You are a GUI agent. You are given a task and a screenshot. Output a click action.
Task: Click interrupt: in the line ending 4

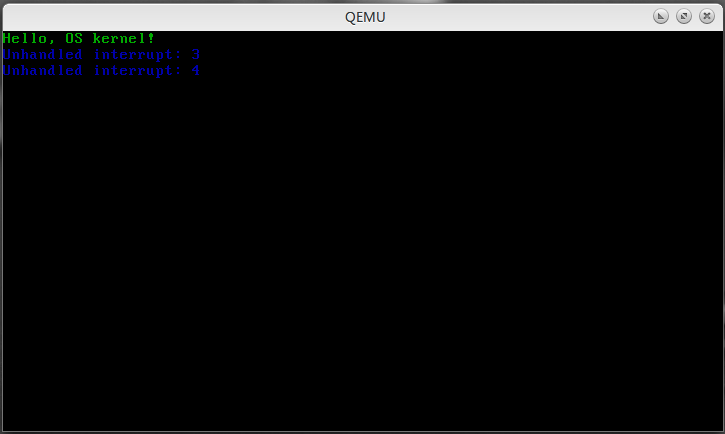138,71
